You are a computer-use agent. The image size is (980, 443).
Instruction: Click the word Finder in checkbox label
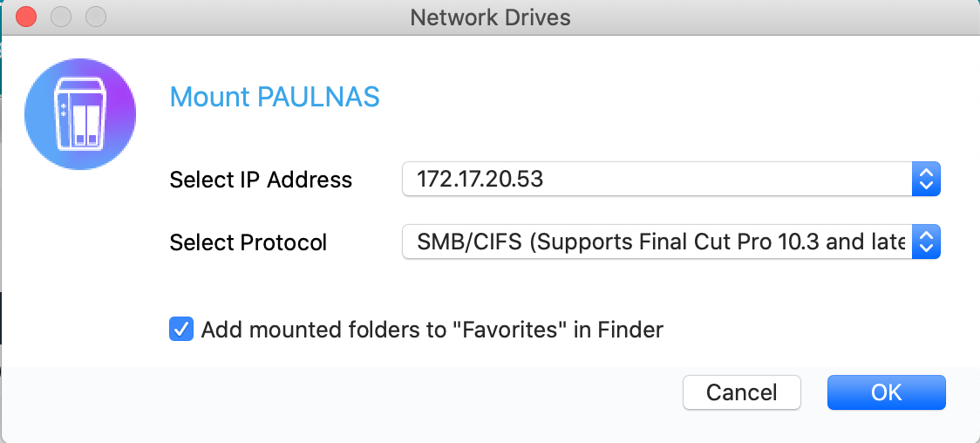pos(630,330)
